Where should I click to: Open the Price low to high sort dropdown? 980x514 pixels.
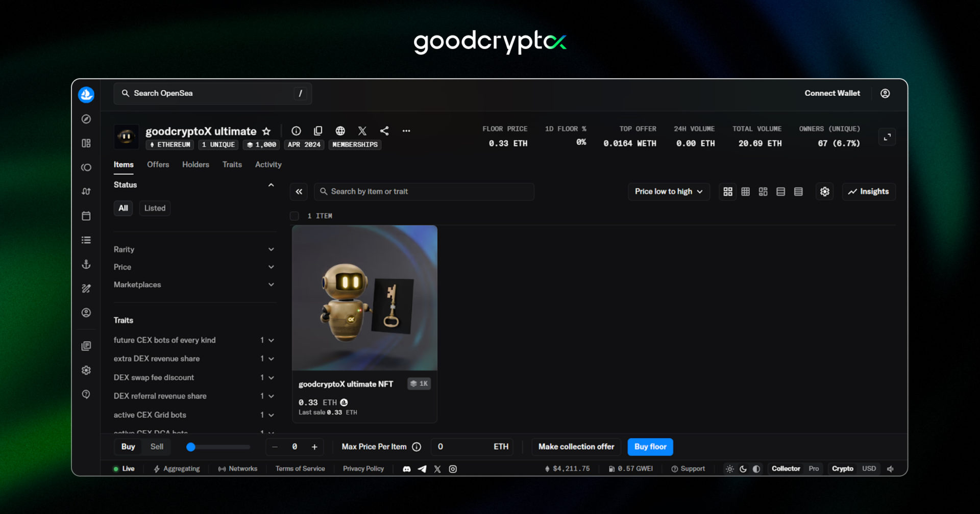tap(668, 192)
